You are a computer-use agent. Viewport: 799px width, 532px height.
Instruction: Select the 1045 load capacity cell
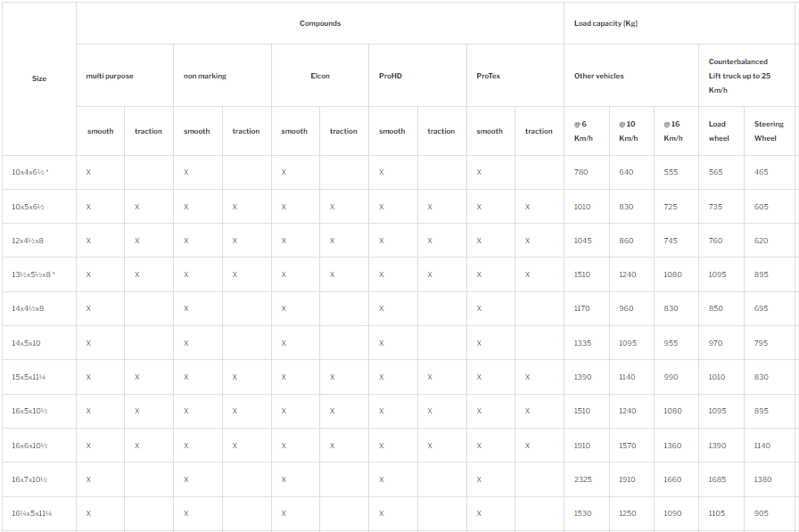click(x=582, y=241)
